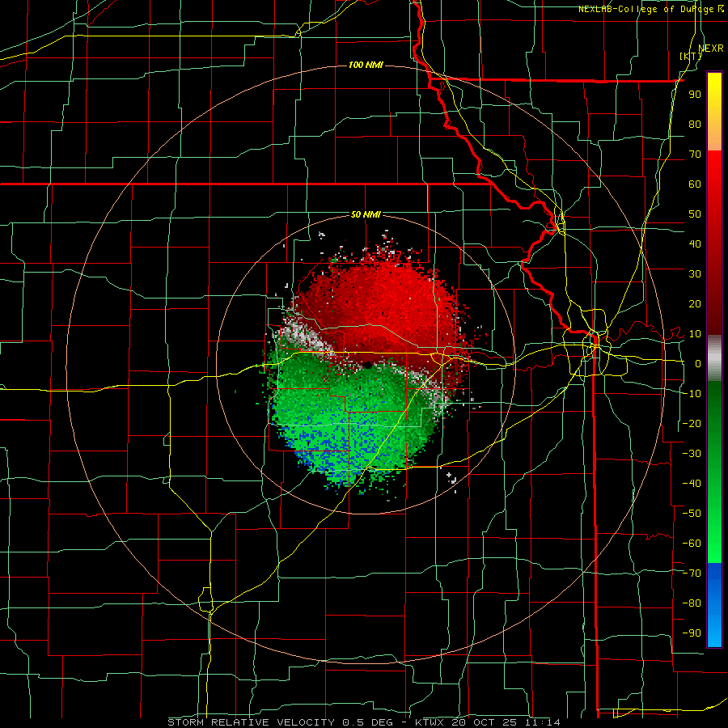Click the 30 value on velocity scale
This screenshot has width=728, height=728.
coord(695,274)
